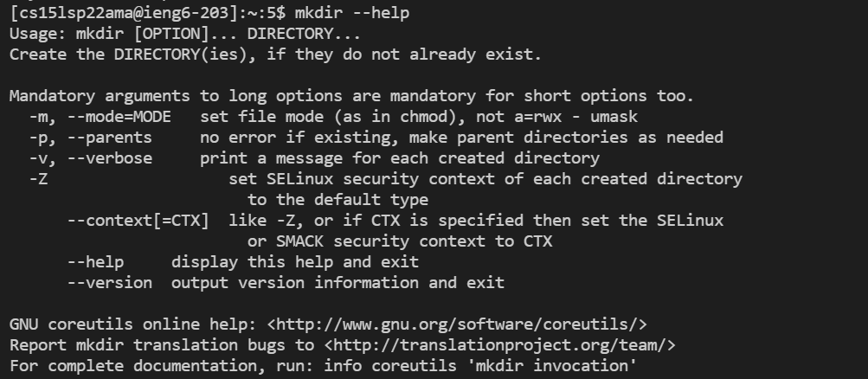Click 'Create the DIRECTORY(ies)' description line

coord(275,55)
